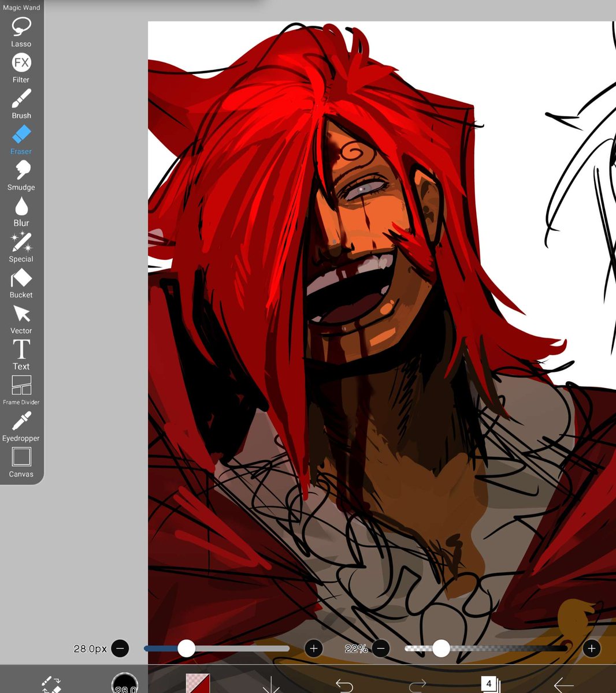Screen dimensions: 616x693
Task: Click the brush thickness slider handle
Action: [186, 649]
